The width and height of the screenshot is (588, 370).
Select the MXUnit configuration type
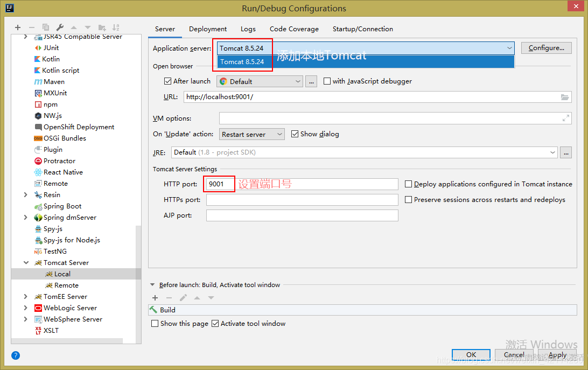(51, 93)
